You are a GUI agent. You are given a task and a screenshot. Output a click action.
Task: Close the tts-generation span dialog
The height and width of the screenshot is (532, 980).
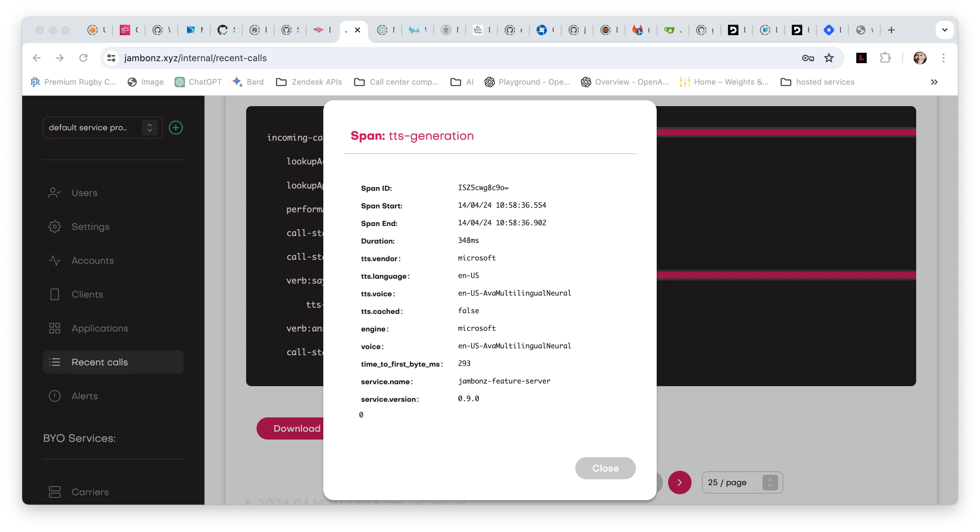605,468
